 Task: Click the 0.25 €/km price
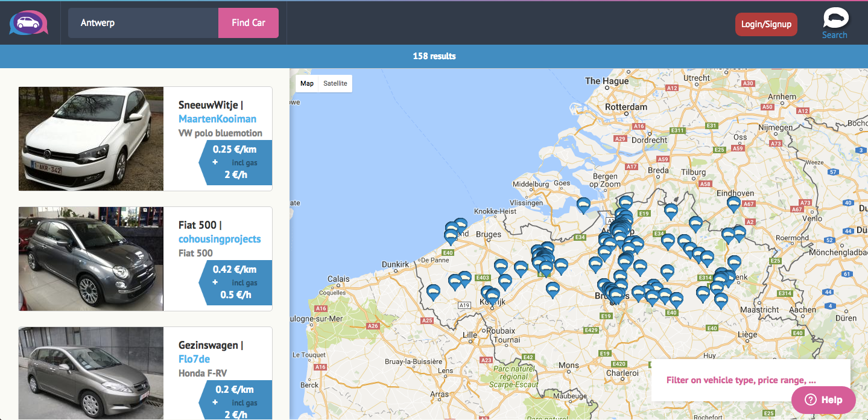pos(235,150)
